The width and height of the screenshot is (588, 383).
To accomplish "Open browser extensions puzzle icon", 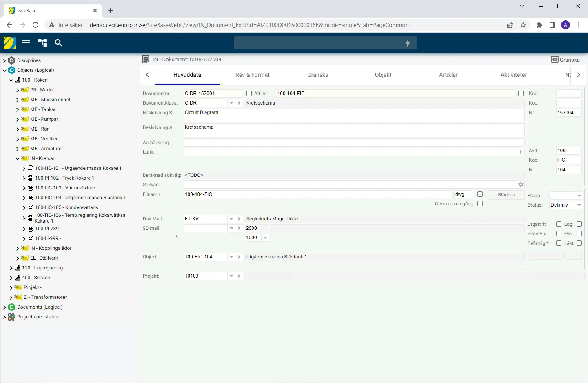I will [539, 25].
